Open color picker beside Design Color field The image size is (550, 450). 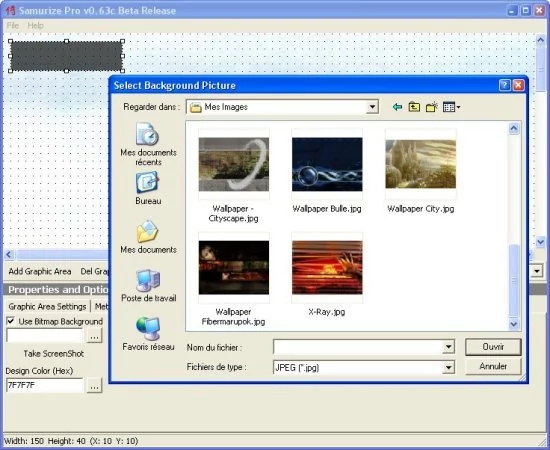(94, 386)
